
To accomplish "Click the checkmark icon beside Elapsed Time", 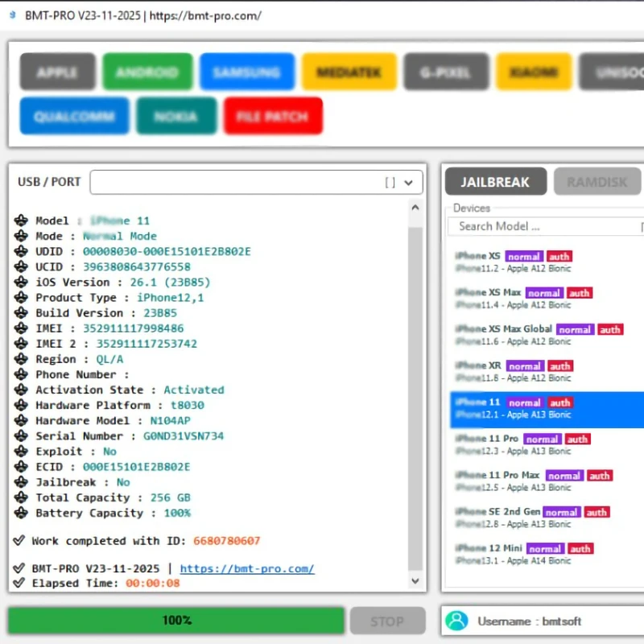I will tap(19, 582).
